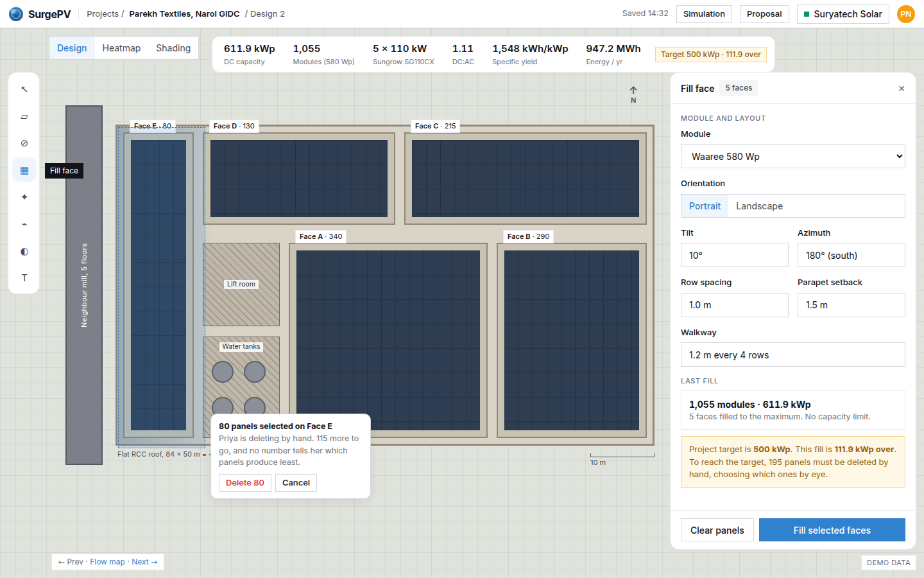The image size is (924, 578).
Task: Choose the half-circle shading tool
Action: point(24,251)
